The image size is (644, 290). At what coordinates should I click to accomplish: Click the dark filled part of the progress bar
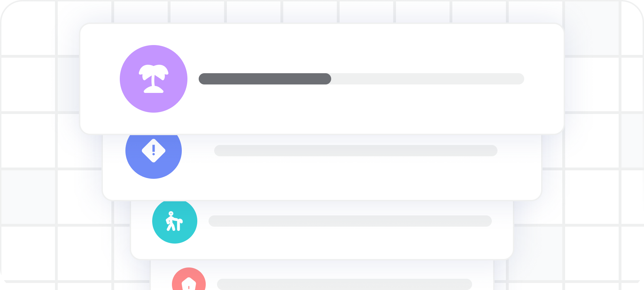tap(264, 79)
